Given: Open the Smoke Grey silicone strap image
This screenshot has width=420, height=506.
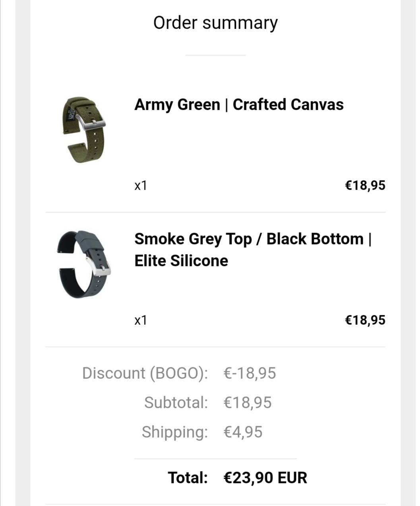Looking at the screenshot, I should tap(84, 264).
